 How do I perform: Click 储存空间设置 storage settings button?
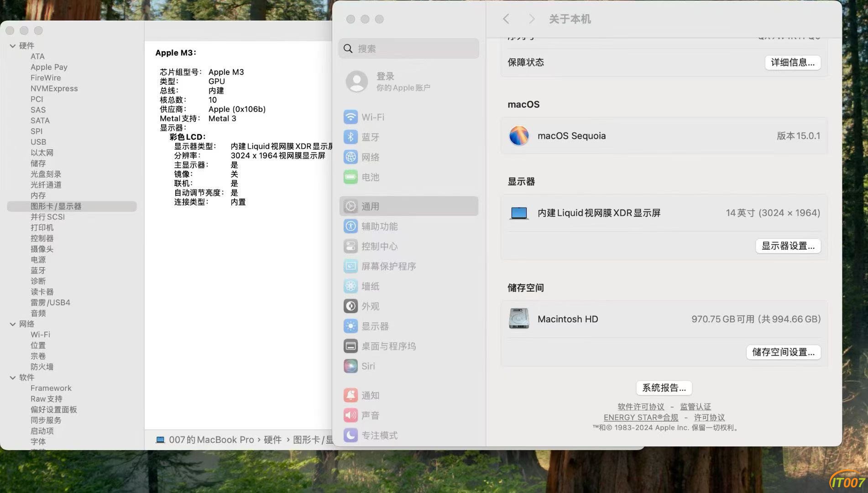(x=783, y=352)
